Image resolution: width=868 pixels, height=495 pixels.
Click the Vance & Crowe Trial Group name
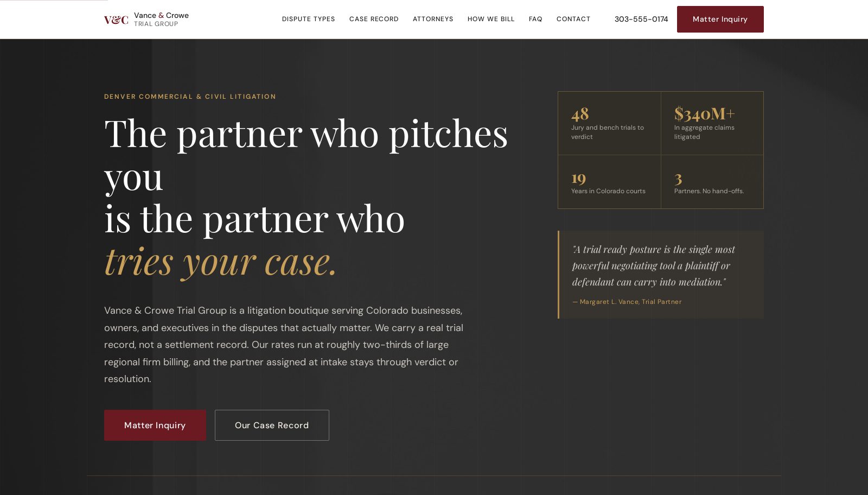click(x=161, y=19)
